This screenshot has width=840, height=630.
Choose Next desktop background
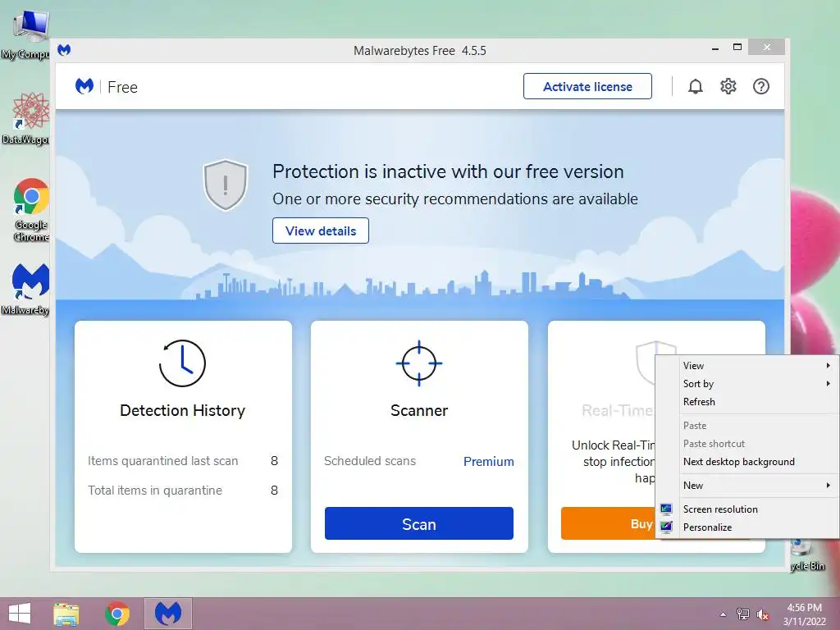(x=747, y=462)
